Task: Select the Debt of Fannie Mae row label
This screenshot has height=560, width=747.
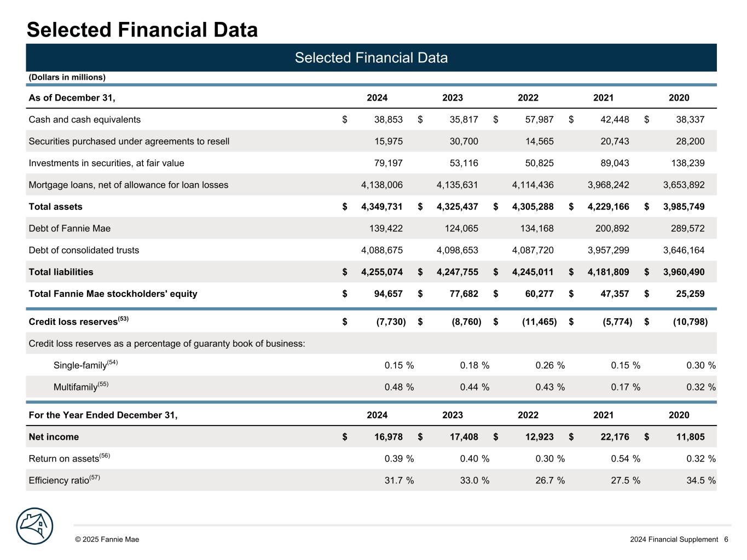Action: pyautogui.click(x=70, y=229)
